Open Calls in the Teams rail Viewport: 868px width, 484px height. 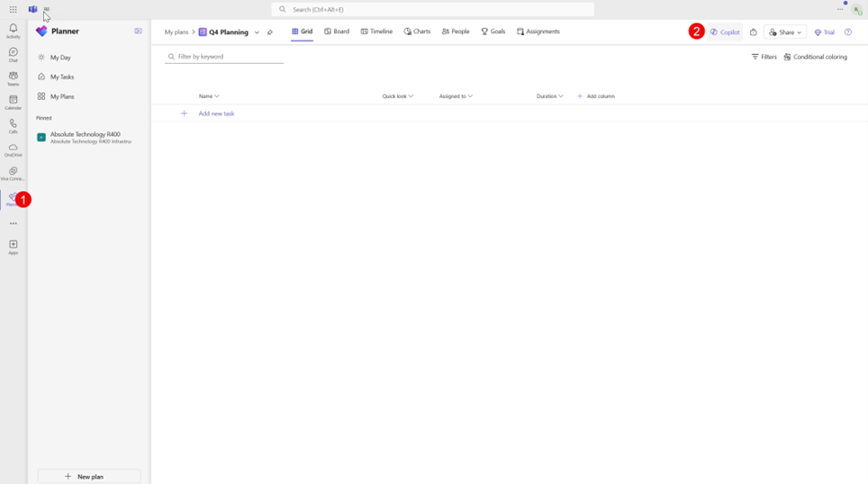[x=14, y=126]
